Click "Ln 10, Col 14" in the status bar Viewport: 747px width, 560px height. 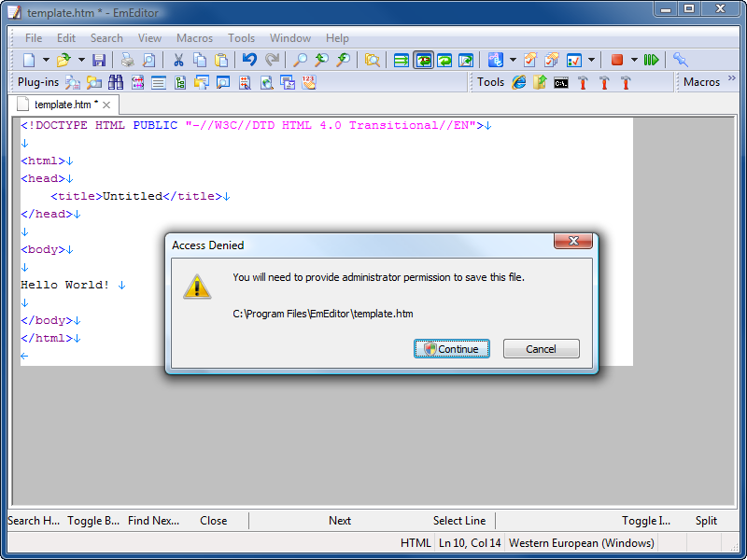pos(470,543)
